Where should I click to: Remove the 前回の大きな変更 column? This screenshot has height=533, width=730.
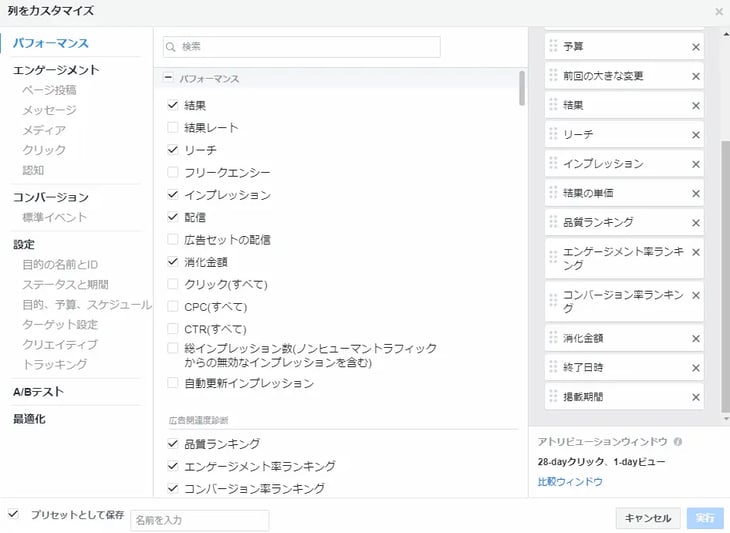696,76
